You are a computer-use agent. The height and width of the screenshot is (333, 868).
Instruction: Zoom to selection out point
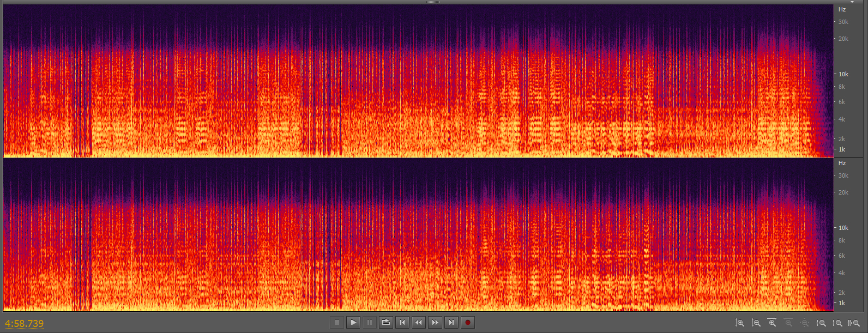[x=837, y=323]
